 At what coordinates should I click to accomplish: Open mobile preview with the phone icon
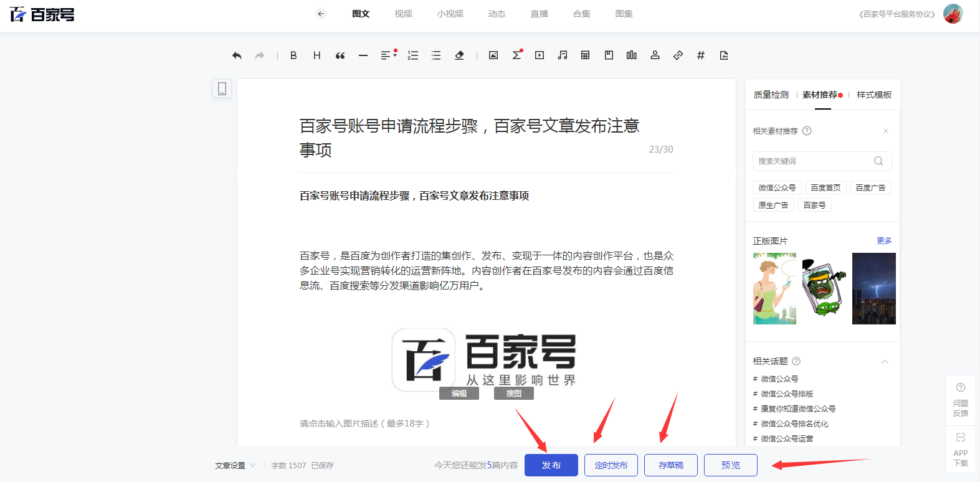[222, 88]
